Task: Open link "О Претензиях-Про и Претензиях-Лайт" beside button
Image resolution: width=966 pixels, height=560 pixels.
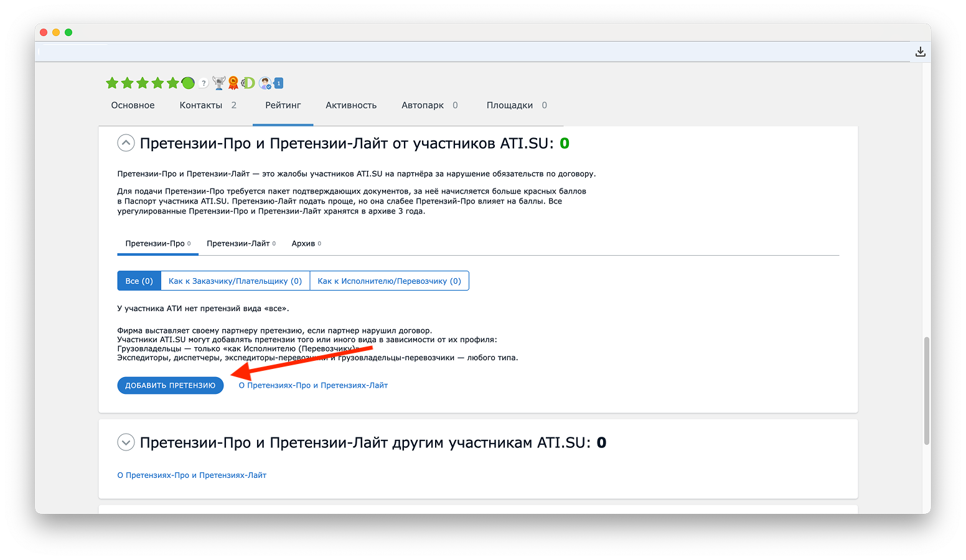Action: (x=313, y=386)
